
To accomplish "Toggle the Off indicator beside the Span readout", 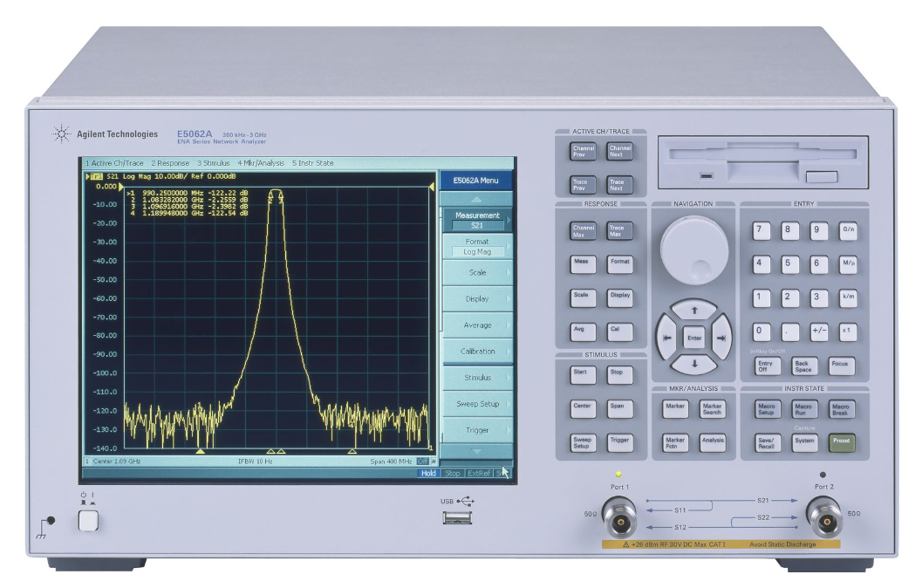I will click(422, 461).
